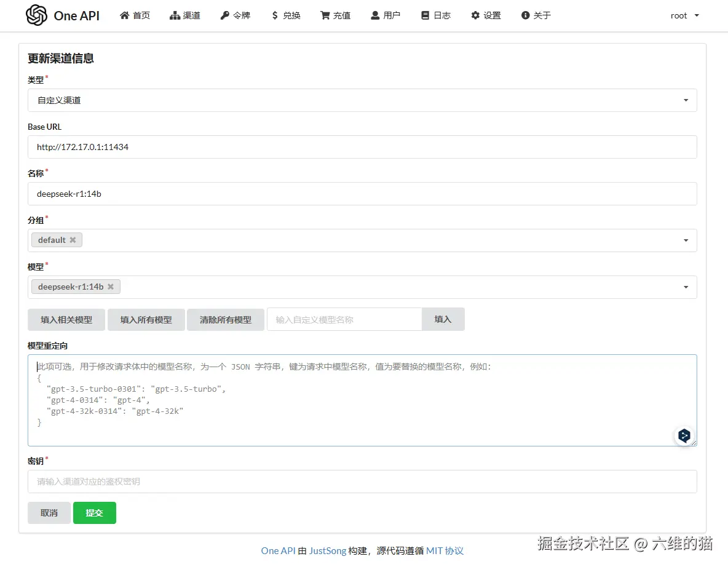The height and width of the screenshot is (567, 728).
Task: Click the 密钥 key input field
Action: click(362, 482)
